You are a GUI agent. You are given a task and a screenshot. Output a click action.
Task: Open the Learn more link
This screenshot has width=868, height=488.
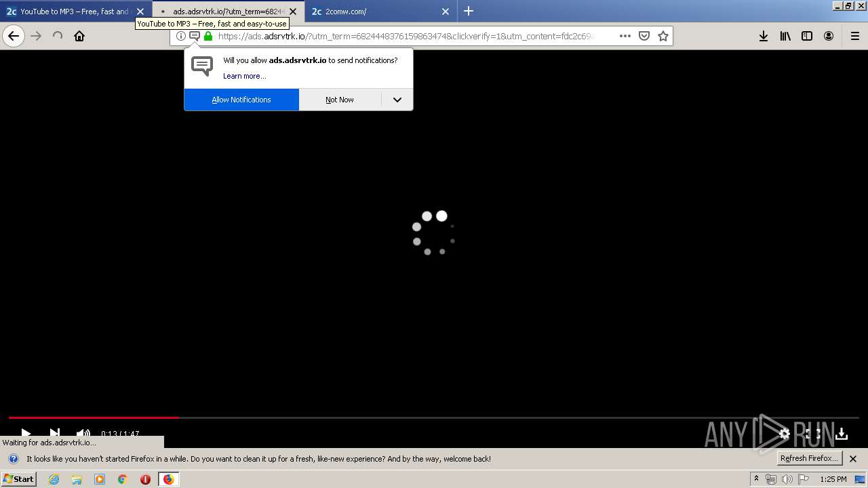pyautogui.click(x=244, y=76)
